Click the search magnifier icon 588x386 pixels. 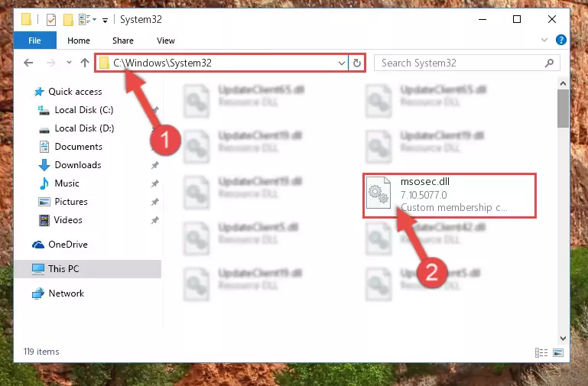point(549,63)
